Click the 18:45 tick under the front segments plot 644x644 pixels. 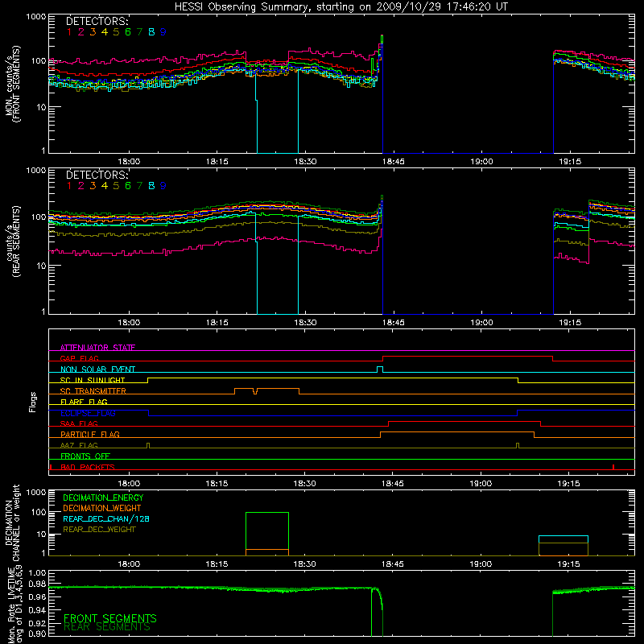394,162
